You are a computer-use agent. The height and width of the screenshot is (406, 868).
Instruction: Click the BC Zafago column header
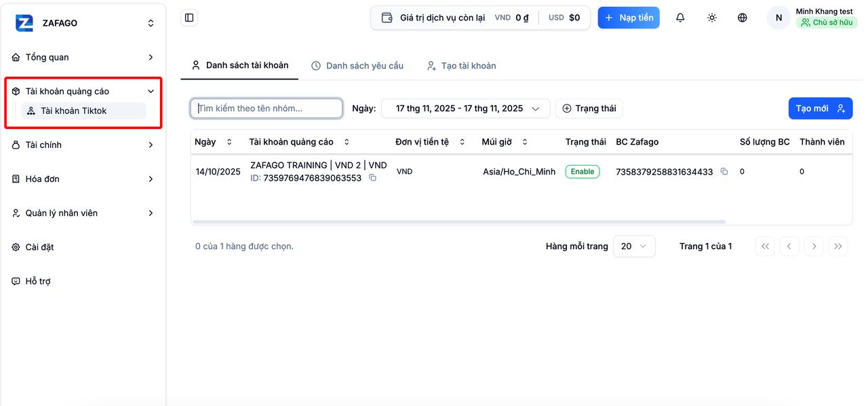click(637, 142)
